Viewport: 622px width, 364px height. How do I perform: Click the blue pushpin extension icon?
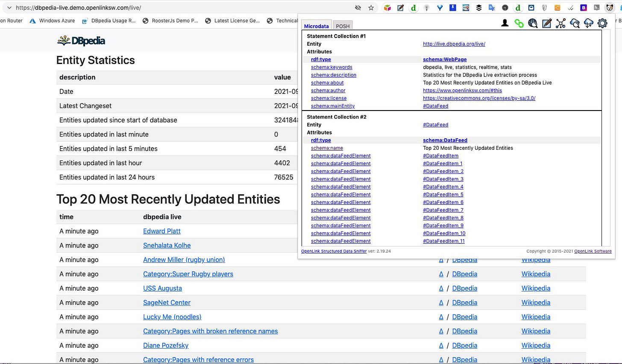click(453, 8)
